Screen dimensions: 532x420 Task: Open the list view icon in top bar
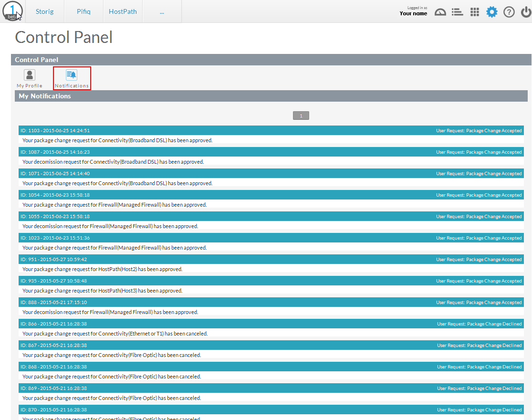tap(457, 11)
